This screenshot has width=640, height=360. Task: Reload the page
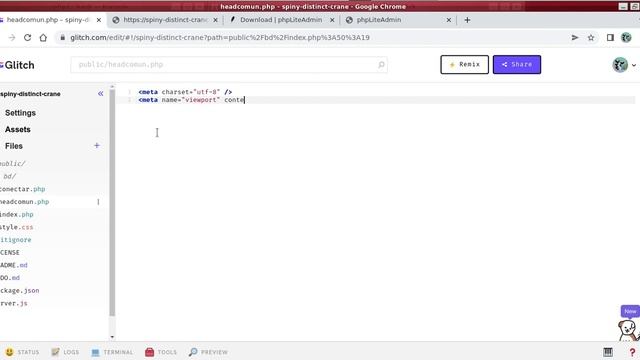27,38
